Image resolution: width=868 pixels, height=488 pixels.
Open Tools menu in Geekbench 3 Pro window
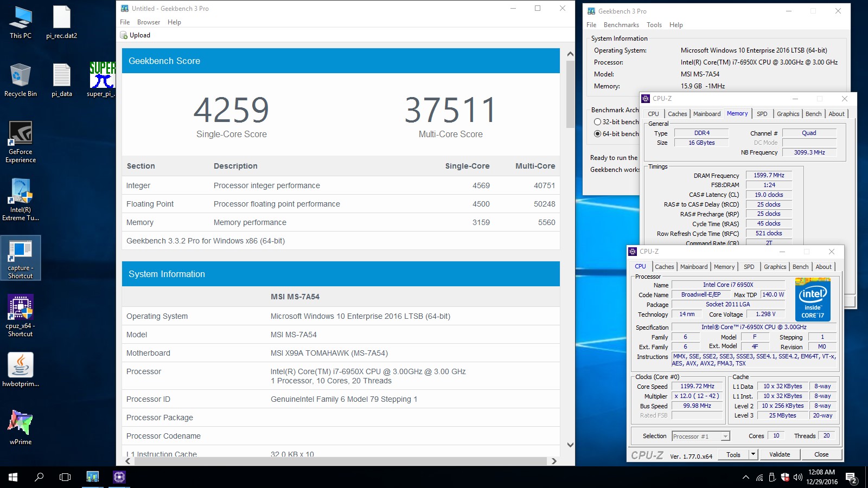pyautogui.click(x=654, y=25)
